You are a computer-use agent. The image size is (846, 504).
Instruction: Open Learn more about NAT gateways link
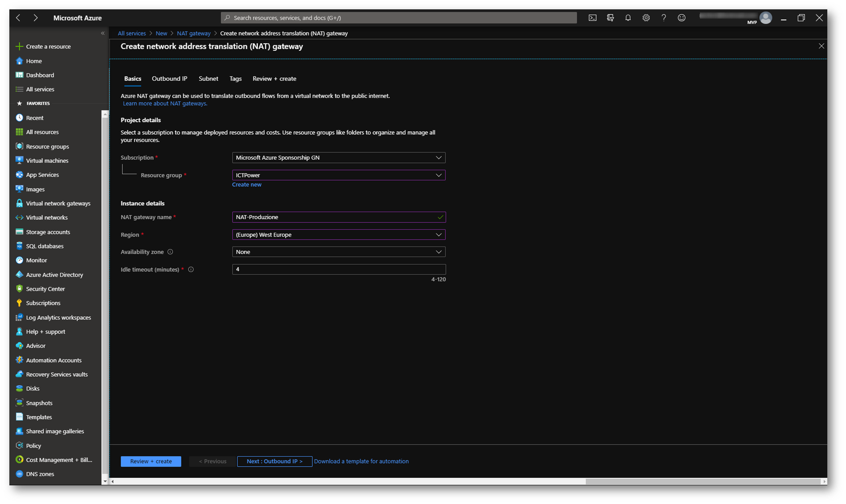(x=165, y=104)
